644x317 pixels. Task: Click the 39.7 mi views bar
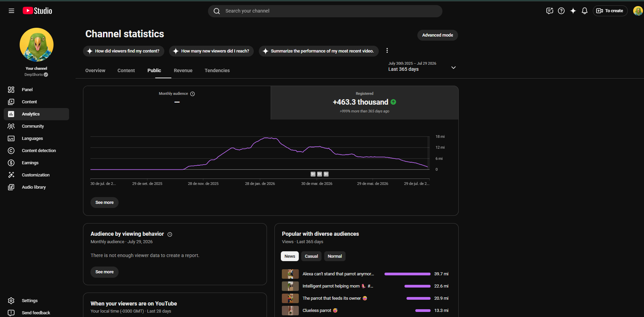tap(408, 274)
